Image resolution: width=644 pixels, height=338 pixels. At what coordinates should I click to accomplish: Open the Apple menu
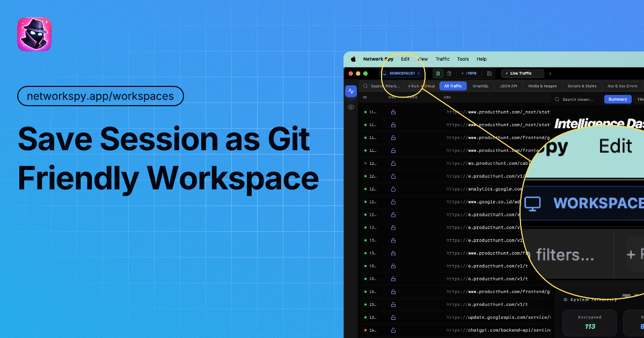pyautogui.click(x=353, y=59)
